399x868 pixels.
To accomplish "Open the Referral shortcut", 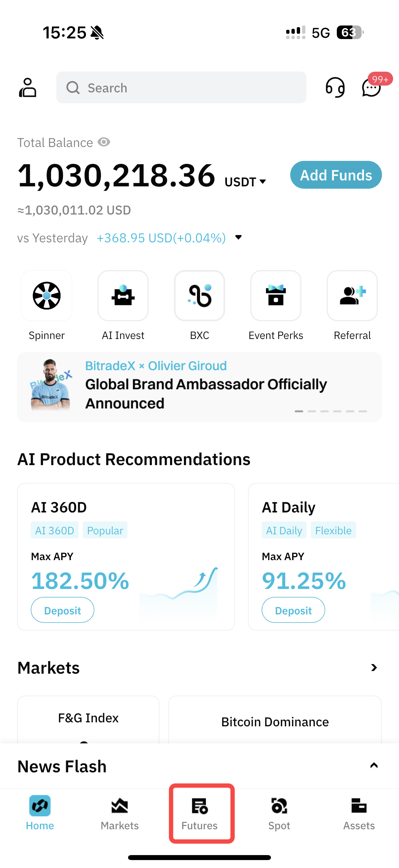I will [352, 296].
